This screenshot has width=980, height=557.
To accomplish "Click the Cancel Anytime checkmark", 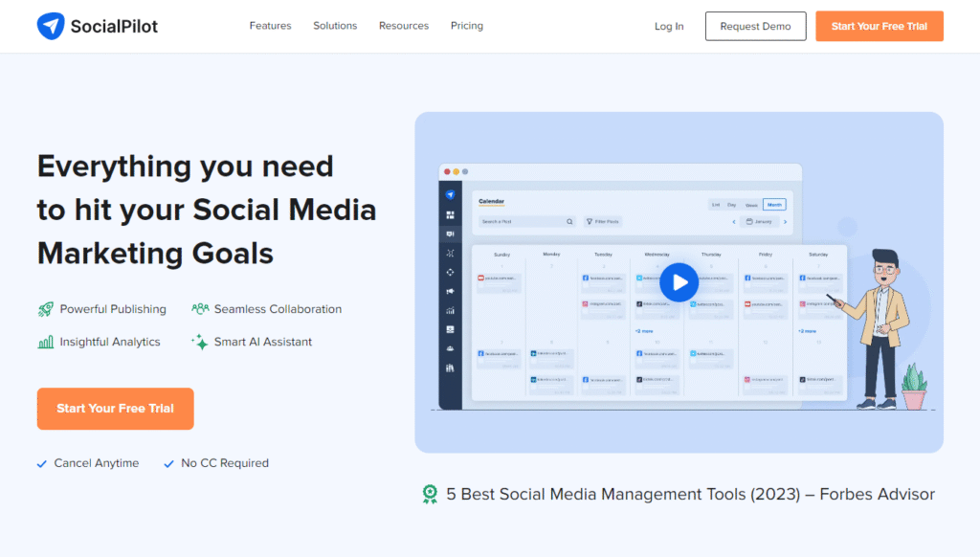I will pos(42,464).
